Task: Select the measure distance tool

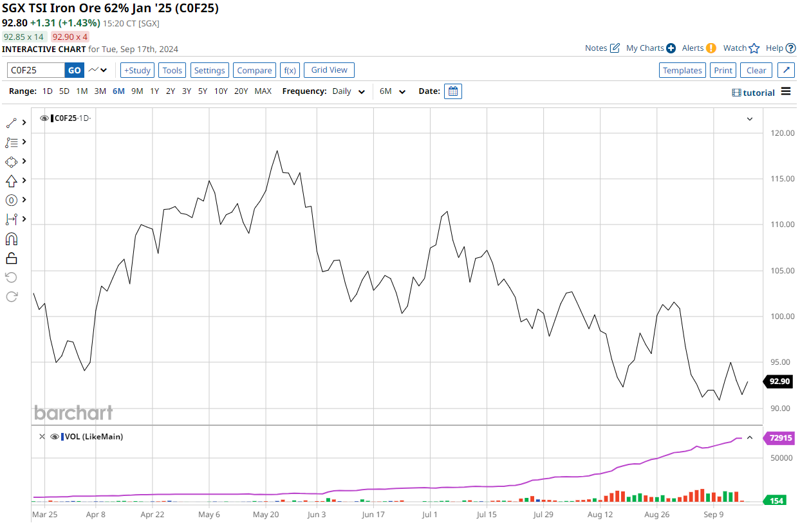Action: [x=12, y=219]
